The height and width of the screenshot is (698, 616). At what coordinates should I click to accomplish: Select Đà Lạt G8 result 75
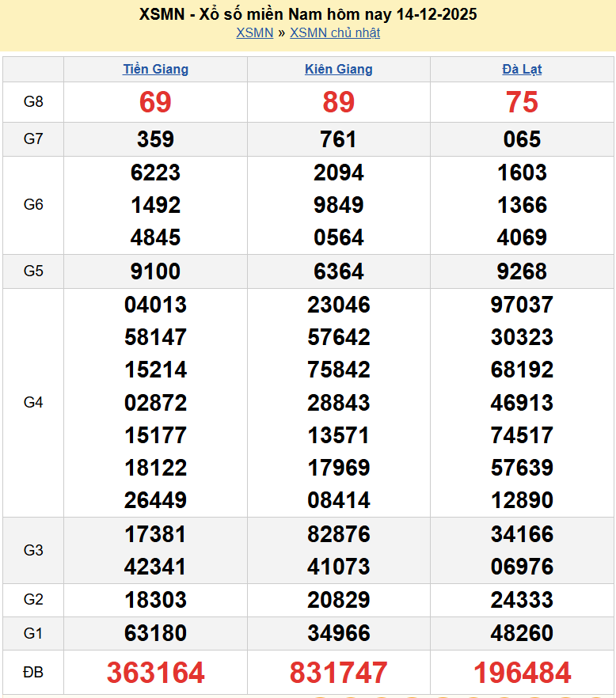522,102
